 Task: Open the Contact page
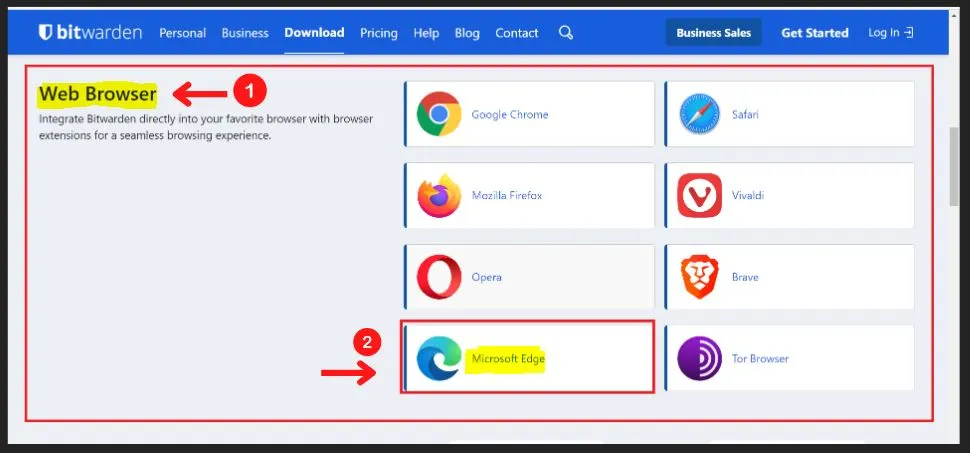click(517, 33)
